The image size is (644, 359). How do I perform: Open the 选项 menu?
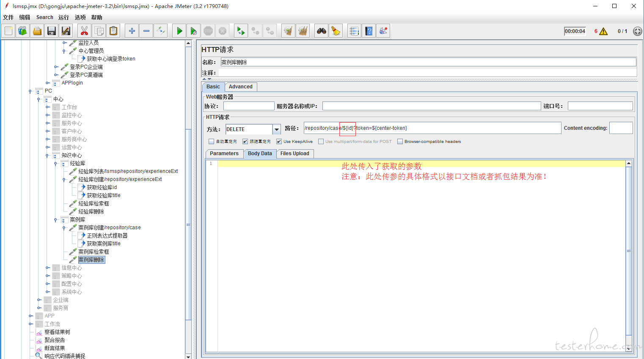point(80,17)
